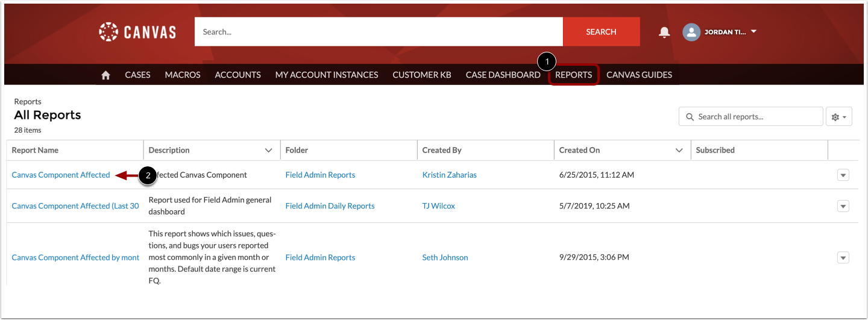This screenshot has height=320, width=868.
Task: Expand user profile dropdown arrow
Action: [x=753, y=32]
